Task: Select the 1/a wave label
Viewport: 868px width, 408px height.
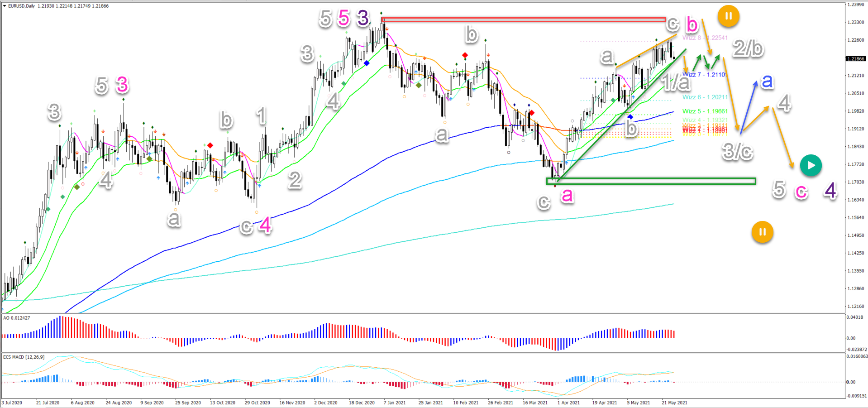Action: [676, 83]
